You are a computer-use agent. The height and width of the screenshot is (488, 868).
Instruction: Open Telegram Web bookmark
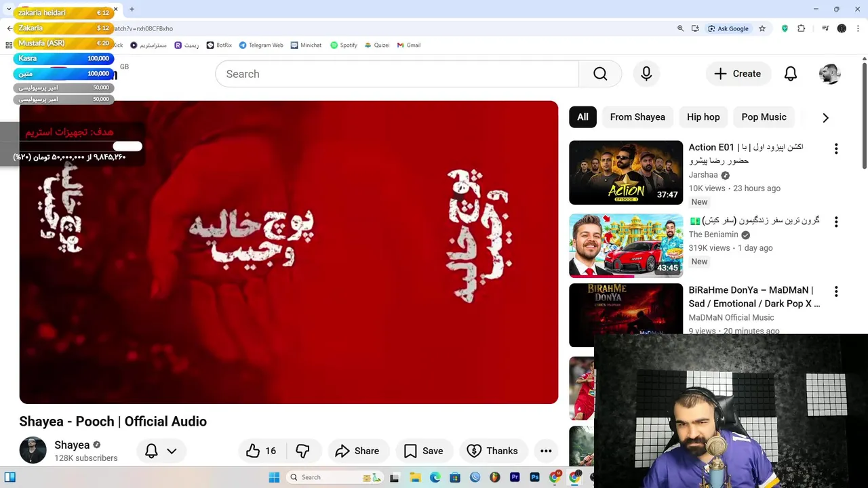261,45
